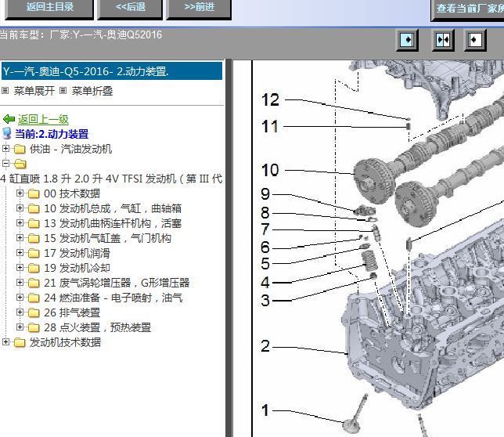Click part number 10 label in diagram
This screenshot has height=437, width=504.
270,170
